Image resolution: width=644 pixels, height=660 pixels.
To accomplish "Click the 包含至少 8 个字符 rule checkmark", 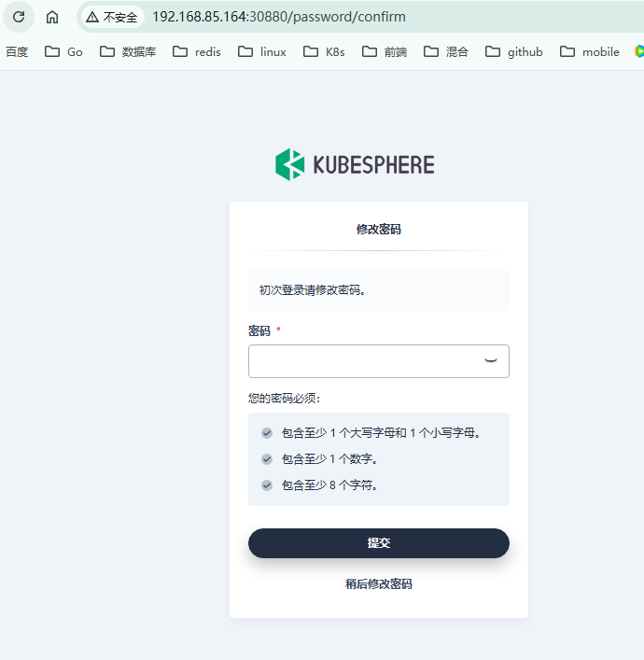I will pyautogui.click(x=267, y=485).
